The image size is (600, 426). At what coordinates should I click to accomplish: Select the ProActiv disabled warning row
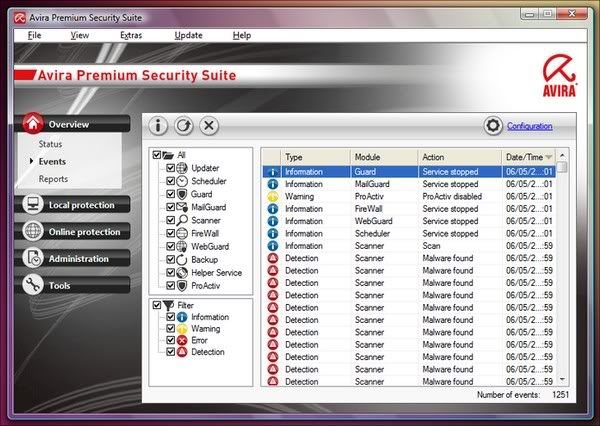409,196
